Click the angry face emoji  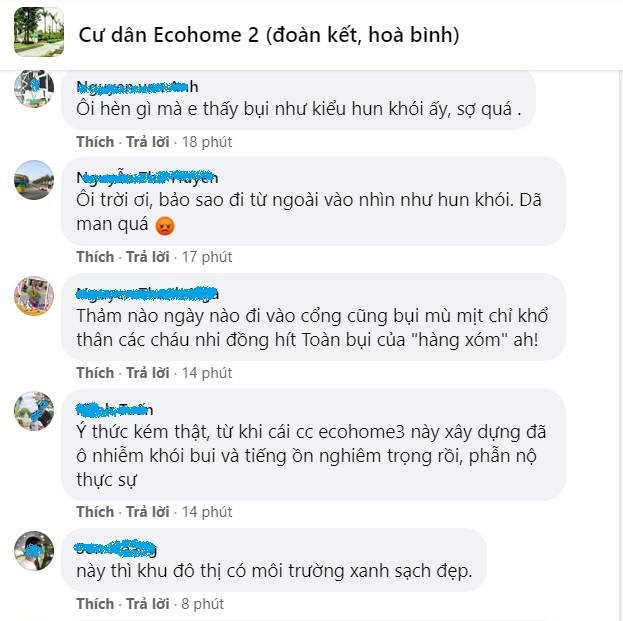coord(165,226)
